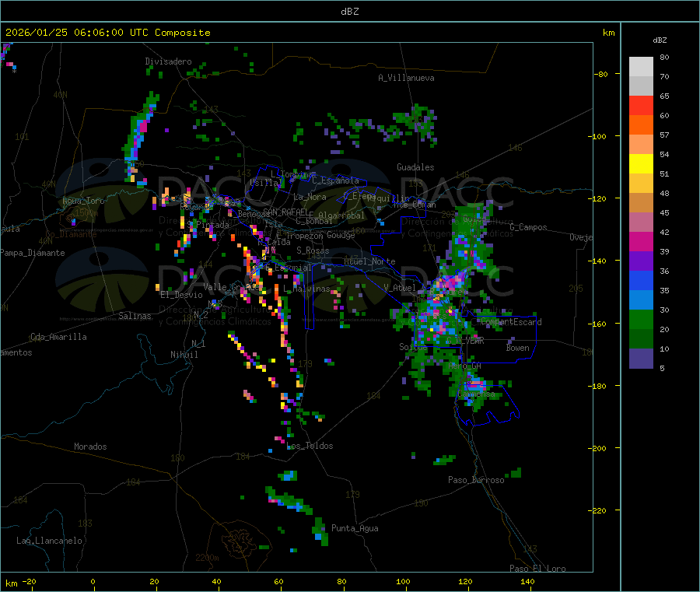This screenshot has height=592, width=700.
Task: Click the Los_Toldos map label
Action: click(310, 446)
